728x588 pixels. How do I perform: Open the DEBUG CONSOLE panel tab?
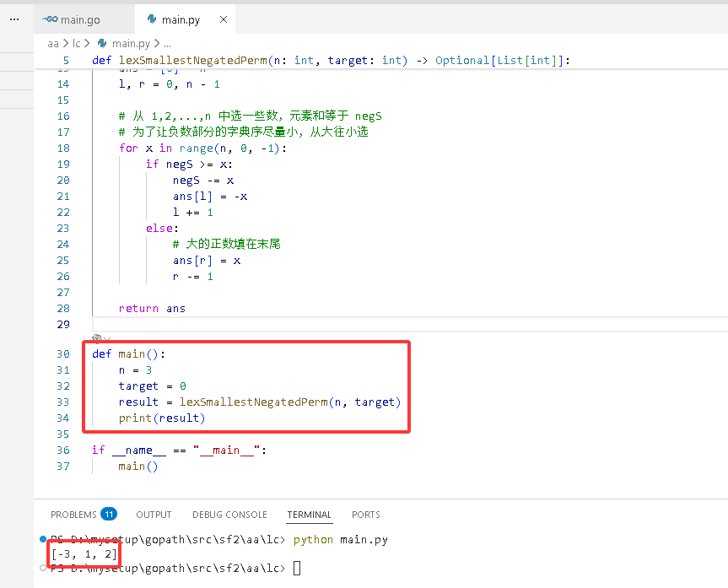coord(229,515)
